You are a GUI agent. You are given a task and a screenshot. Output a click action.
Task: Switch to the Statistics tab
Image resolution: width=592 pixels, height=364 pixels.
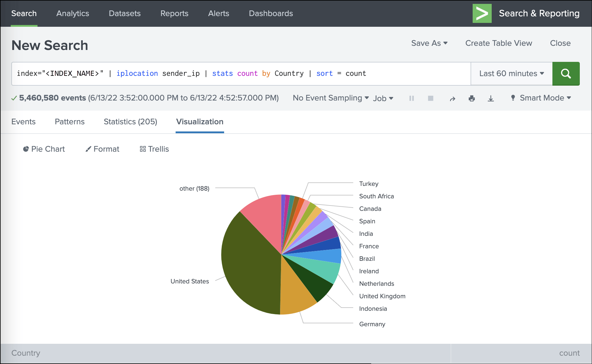pyautogui.click(x=130, y=122)
